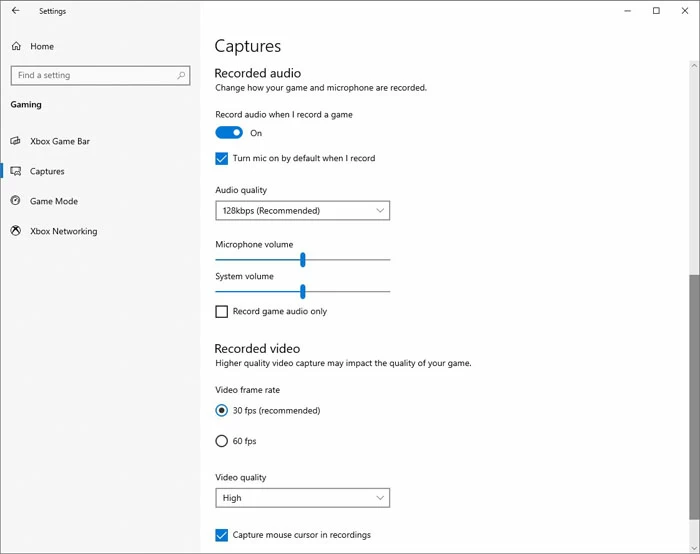Click the Xbox Networking icon
This screenshot has width=700, height=554.
16,231
